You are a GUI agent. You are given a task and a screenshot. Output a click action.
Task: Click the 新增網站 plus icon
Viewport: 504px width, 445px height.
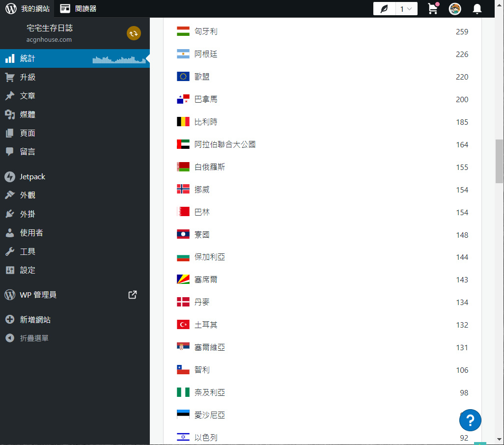[x=10, y=319]
